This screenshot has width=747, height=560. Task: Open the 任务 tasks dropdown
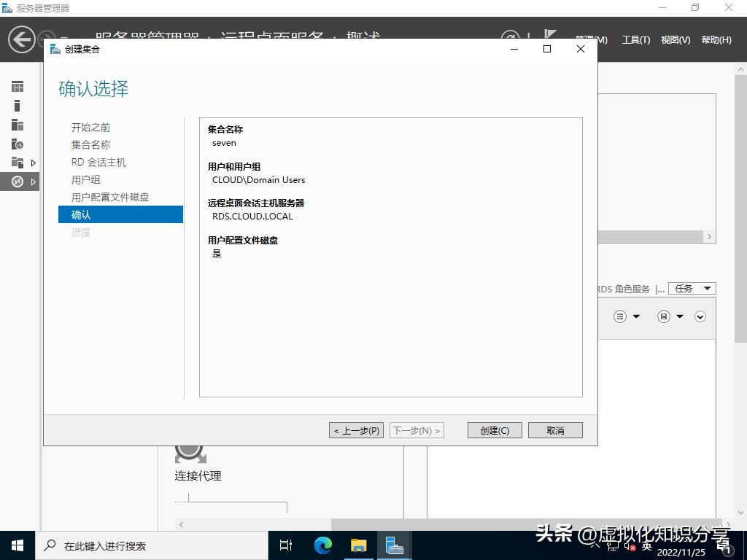tap(692, 288)
